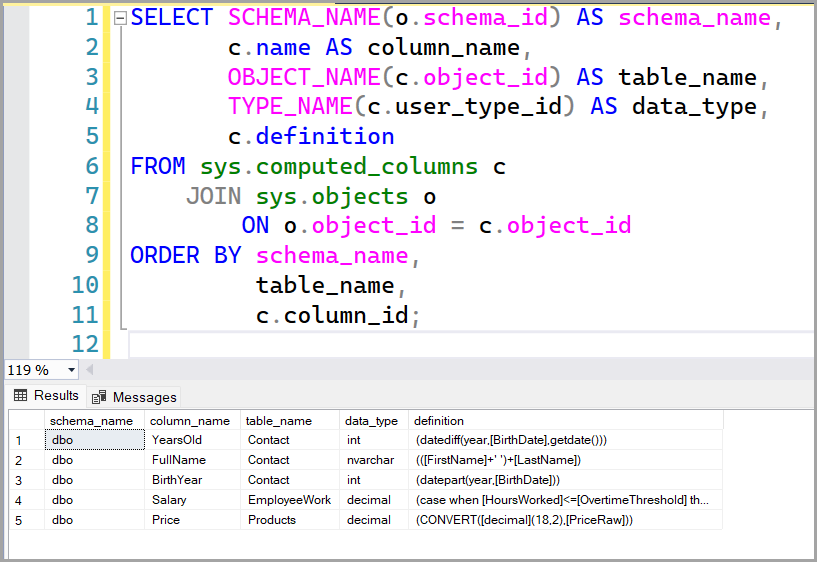Select the schema_name column header

pos(94,420)
